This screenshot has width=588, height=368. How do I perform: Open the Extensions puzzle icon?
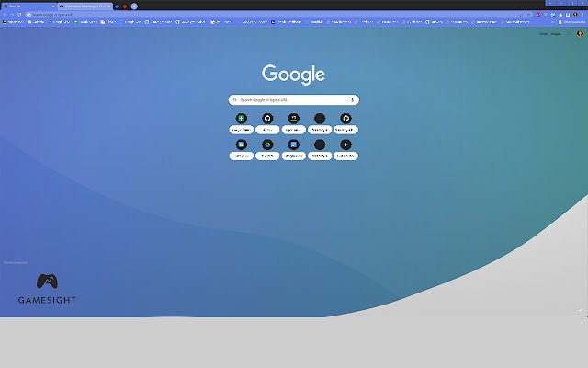click(560, 15)
